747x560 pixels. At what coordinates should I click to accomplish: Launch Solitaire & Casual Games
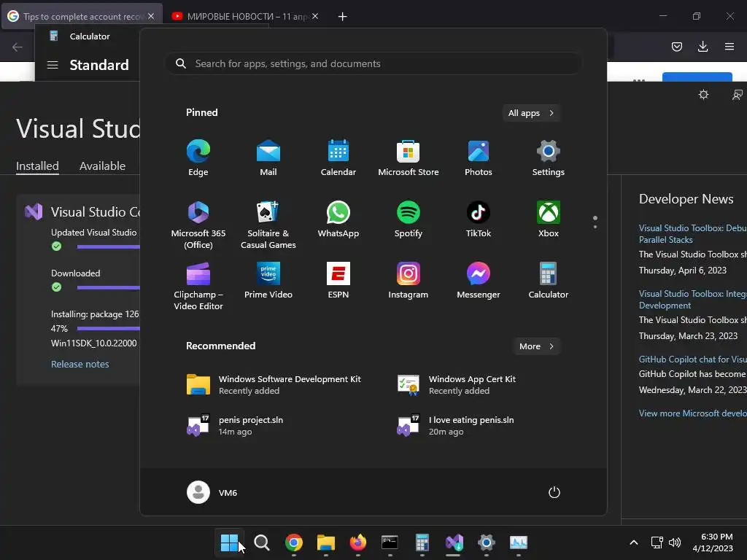coord(268,225)
